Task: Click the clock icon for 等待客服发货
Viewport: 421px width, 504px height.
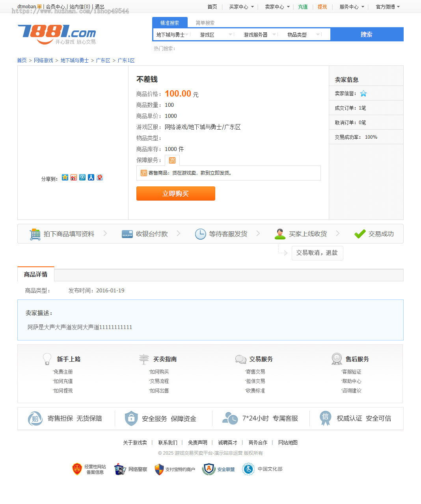Action: tap(201, 234)
